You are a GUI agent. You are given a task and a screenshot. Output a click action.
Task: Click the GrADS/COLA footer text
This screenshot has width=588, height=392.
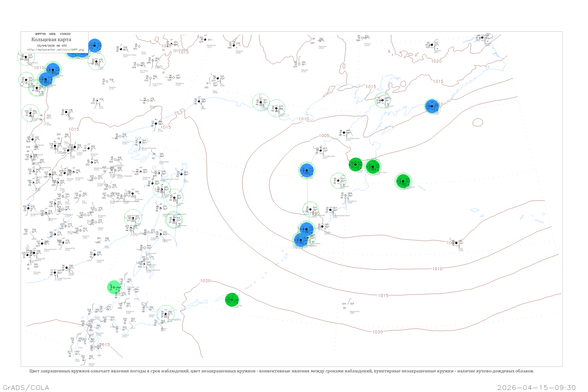tap(26, 387)
